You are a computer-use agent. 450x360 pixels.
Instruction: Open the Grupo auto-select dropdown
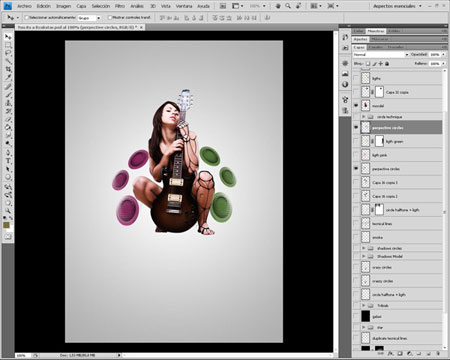(x=89, y=18)
